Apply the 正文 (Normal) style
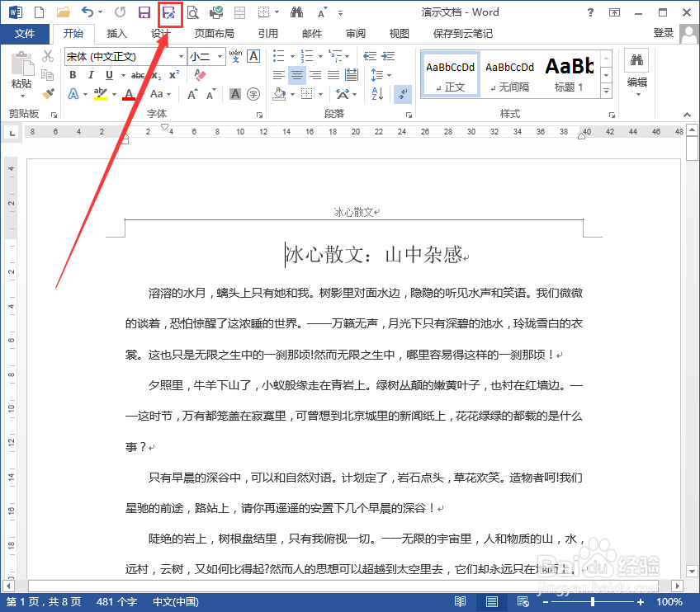700x612 pixels. click(x=451, y=75)
